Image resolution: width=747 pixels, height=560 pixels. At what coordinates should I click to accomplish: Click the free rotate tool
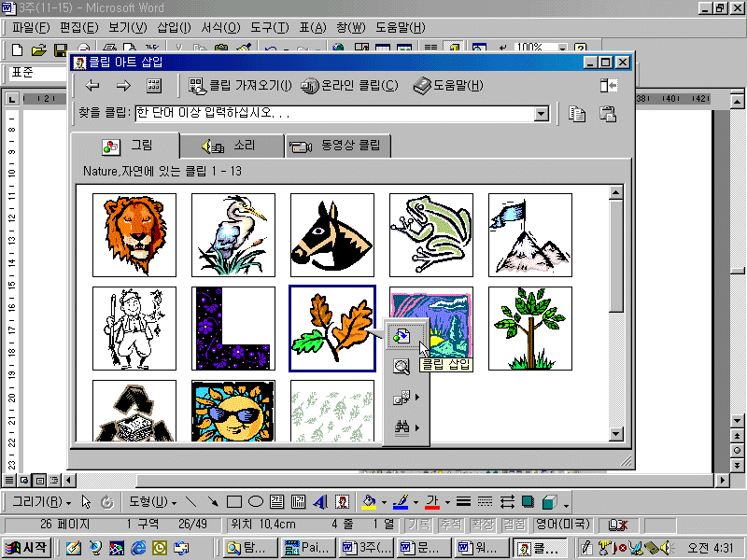tap(107, 502)
